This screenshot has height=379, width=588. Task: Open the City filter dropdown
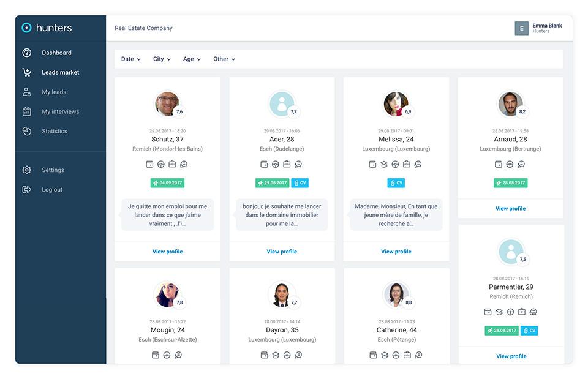click(162, 59)
